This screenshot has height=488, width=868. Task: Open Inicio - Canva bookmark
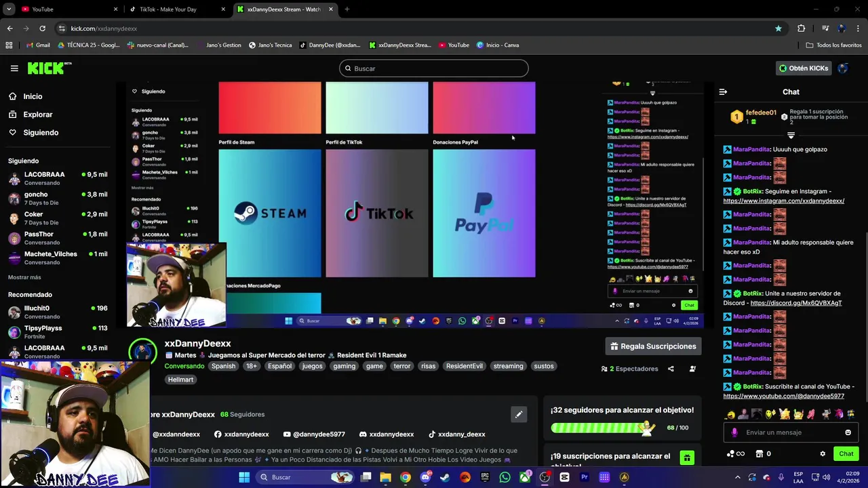pyautogui.click(x=498, y=45)
